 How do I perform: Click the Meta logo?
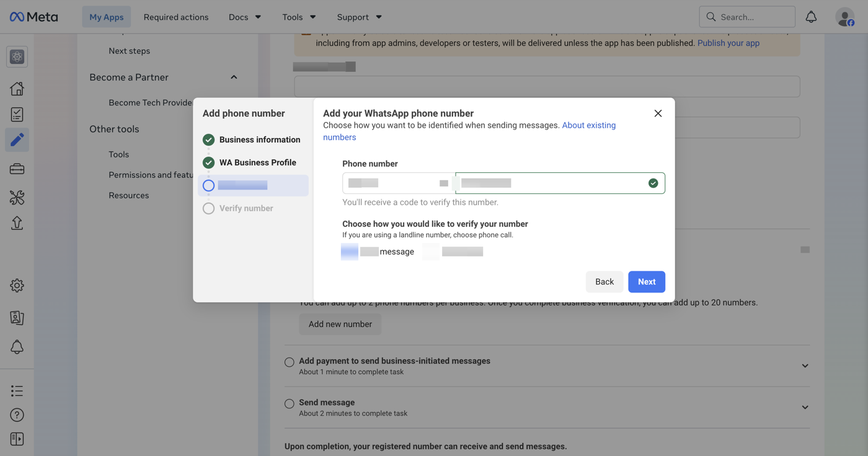pos(34,17)
